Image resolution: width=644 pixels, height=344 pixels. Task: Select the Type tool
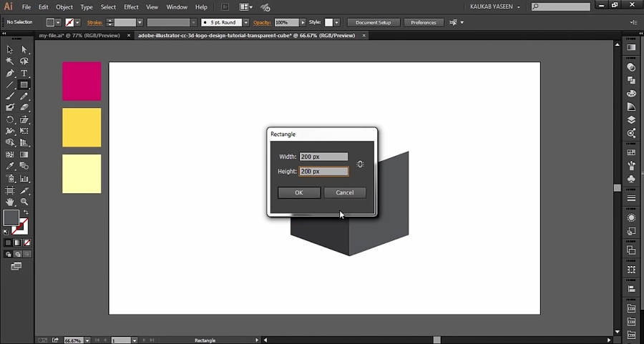(x=24, y=73)
